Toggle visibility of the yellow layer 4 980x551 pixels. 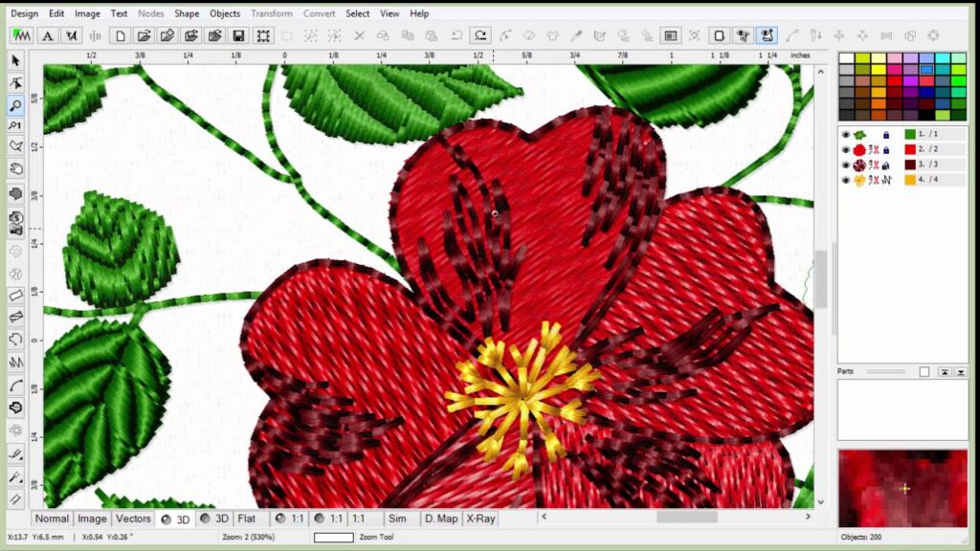click(x=846, y=180)
